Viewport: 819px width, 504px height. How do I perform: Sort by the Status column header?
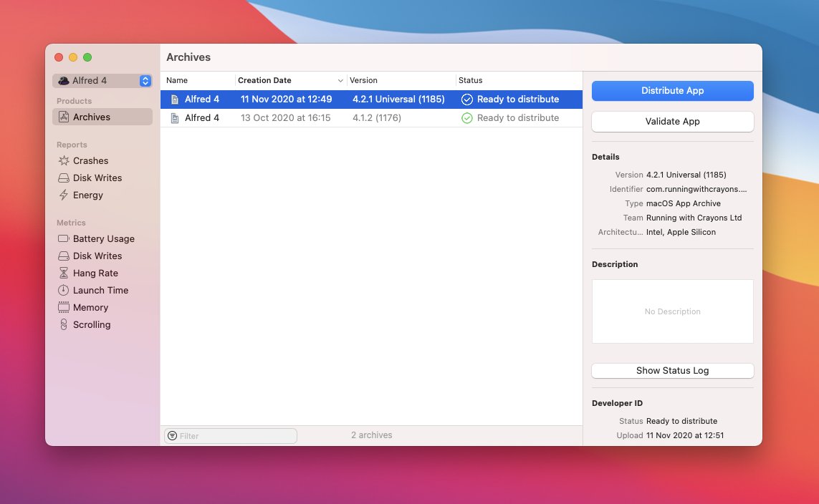point(471,80)
